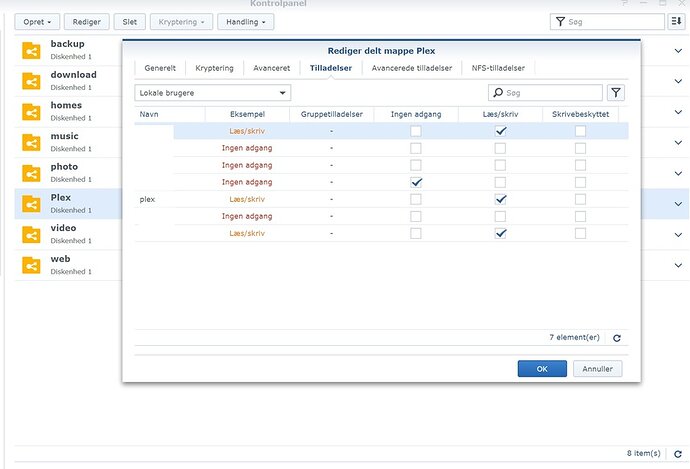Expand the Plex folder row chevron
This screenshot has width=690, height=469.
pos(678,204)
